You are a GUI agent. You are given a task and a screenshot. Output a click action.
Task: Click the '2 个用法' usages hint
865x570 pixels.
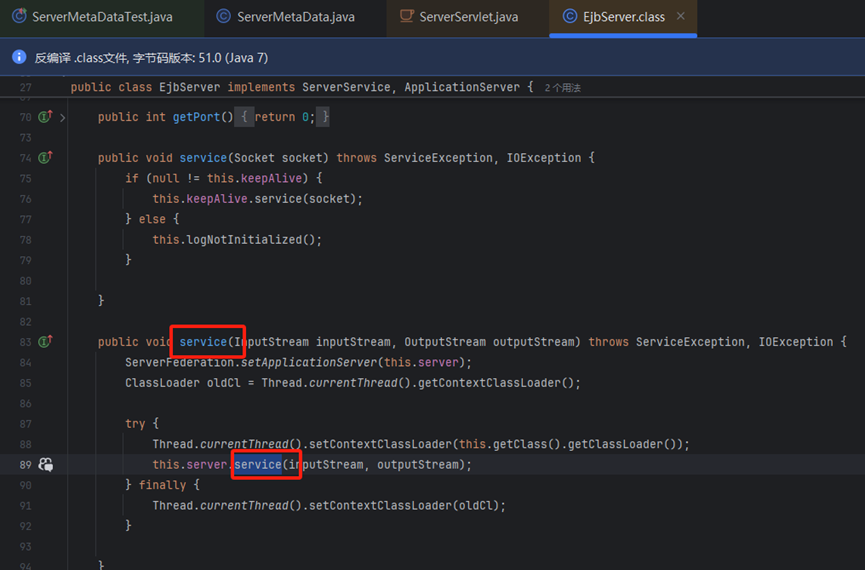click(563, 88)
